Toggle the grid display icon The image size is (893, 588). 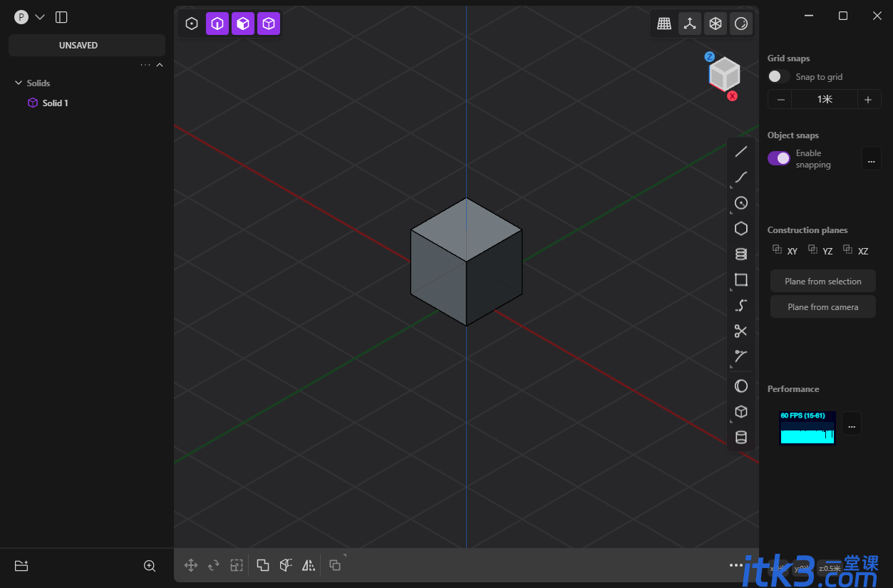point(664,24)
